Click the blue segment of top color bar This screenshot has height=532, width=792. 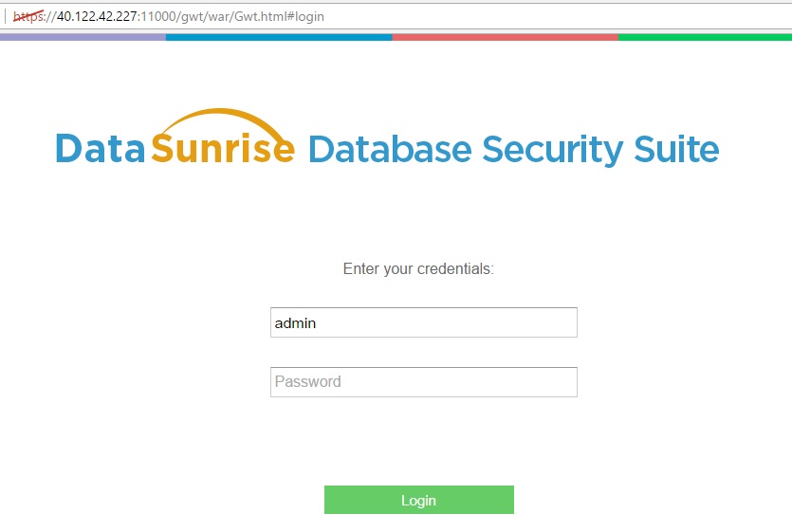click(279, 37)
